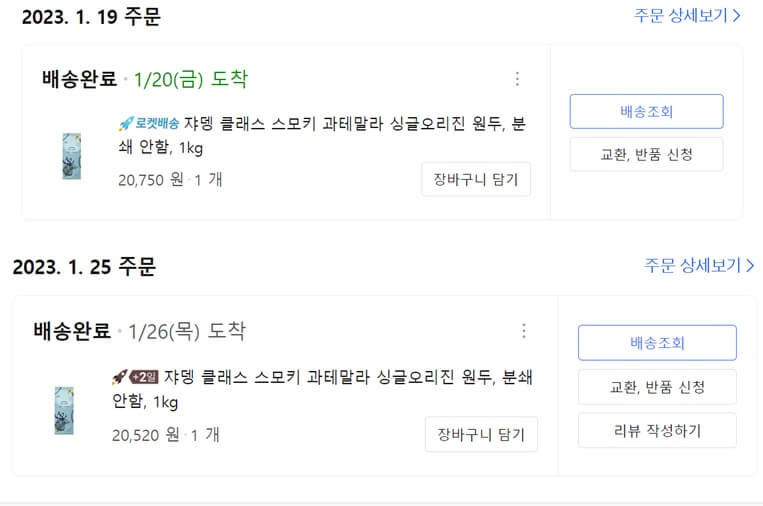Open the more options menu for the 1/20 delivery
The image size is (763, 506).
point(517,79)
